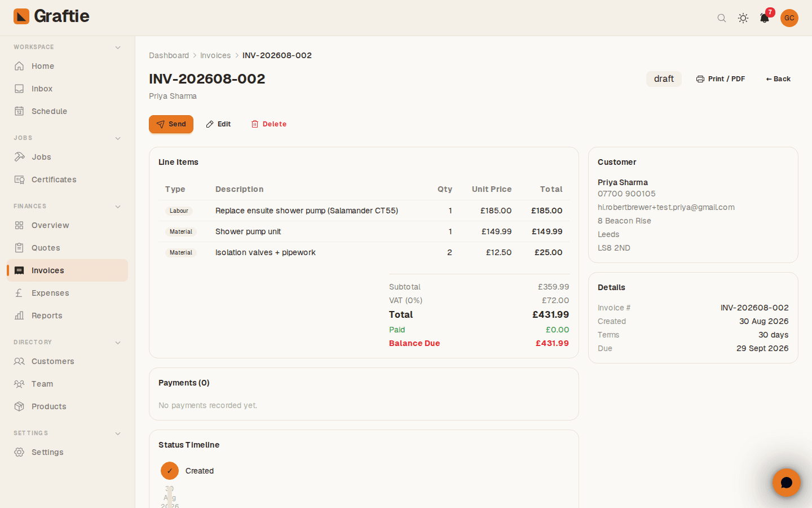Click the Team group icon
Viewport: 812px width, 508px height.
click(x=19, y=384)
